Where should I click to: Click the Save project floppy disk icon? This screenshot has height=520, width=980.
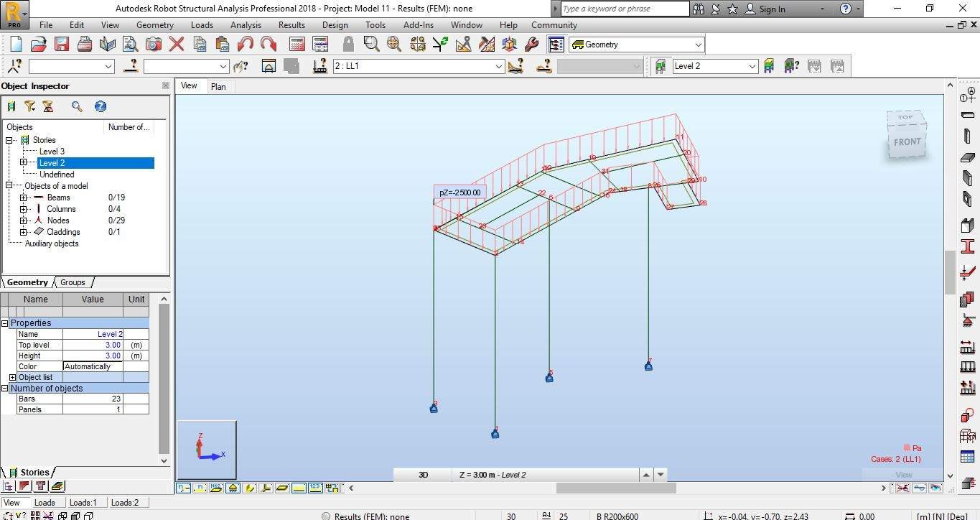(62, 45)
